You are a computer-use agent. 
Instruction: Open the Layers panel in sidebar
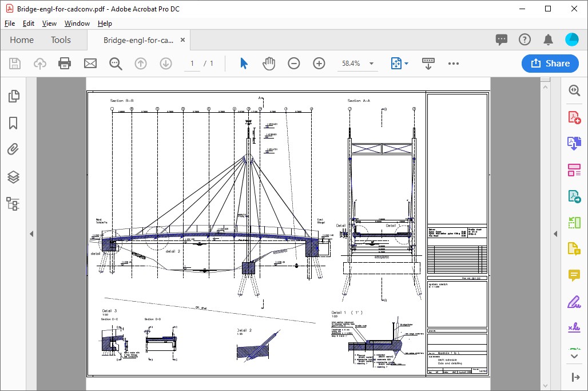[x=14, y=177]
